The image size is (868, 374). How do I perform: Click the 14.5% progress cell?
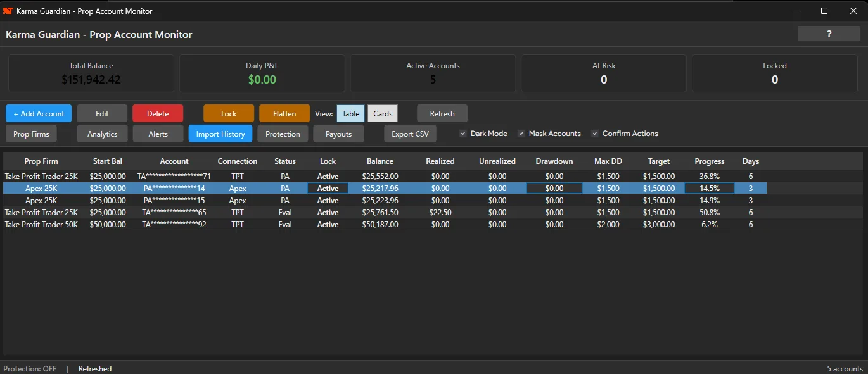(x=710, y=189)
